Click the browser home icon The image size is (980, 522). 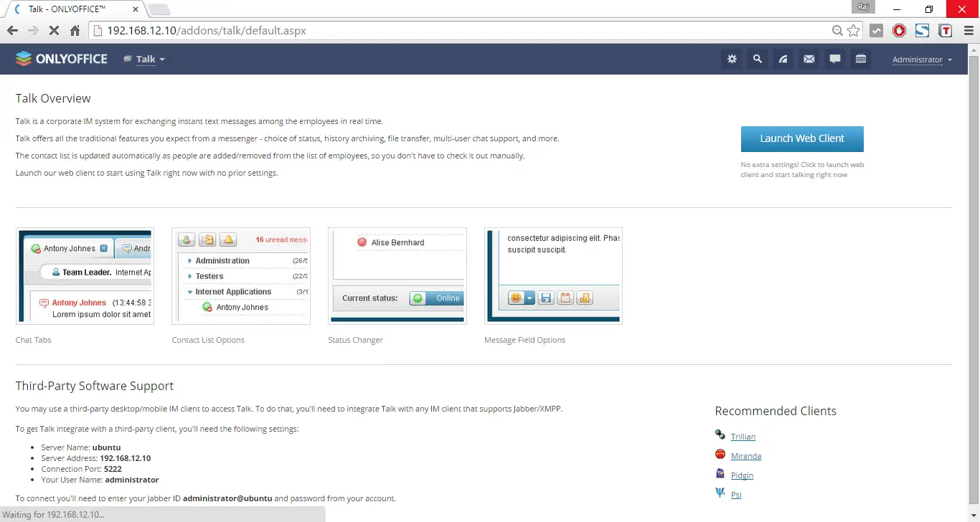click(x=75, y=31)
